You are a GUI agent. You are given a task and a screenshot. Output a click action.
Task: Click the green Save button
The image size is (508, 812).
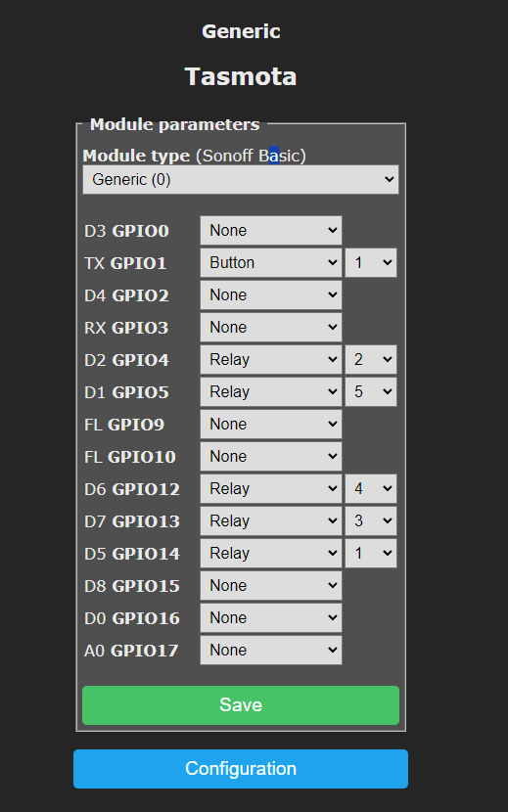click(241, 705)
